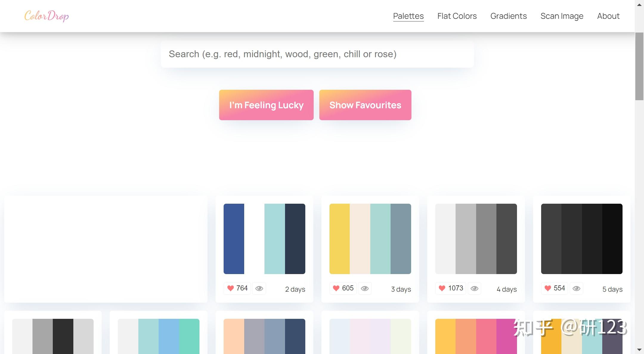Select the cream swatch in the 605-likes palette
Screen dimensions: 644x354
click(x=360, y=239)
